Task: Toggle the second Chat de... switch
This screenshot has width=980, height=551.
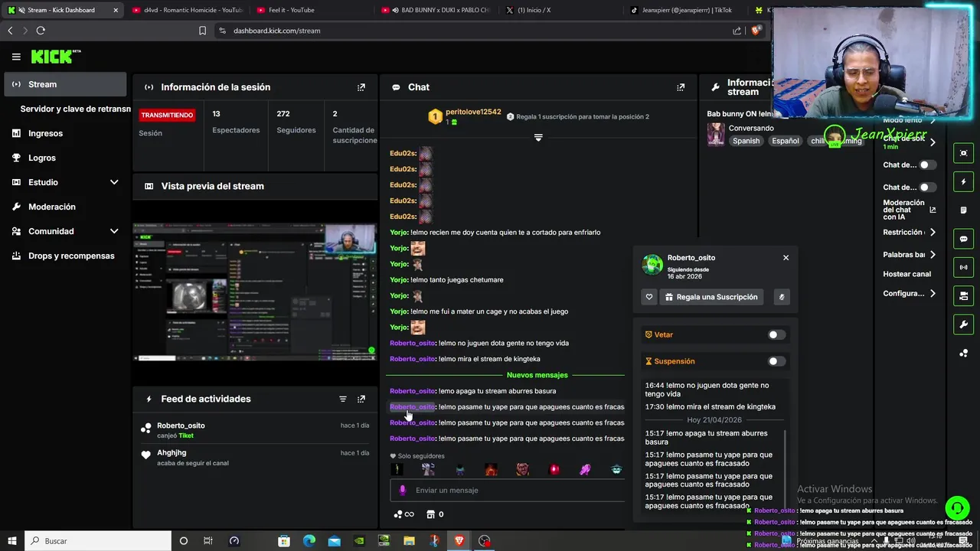Action: 927,187
